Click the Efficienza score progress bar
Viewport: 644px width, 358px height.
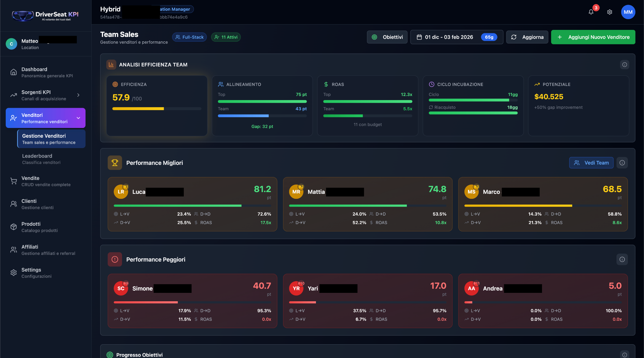pos(157,109)
